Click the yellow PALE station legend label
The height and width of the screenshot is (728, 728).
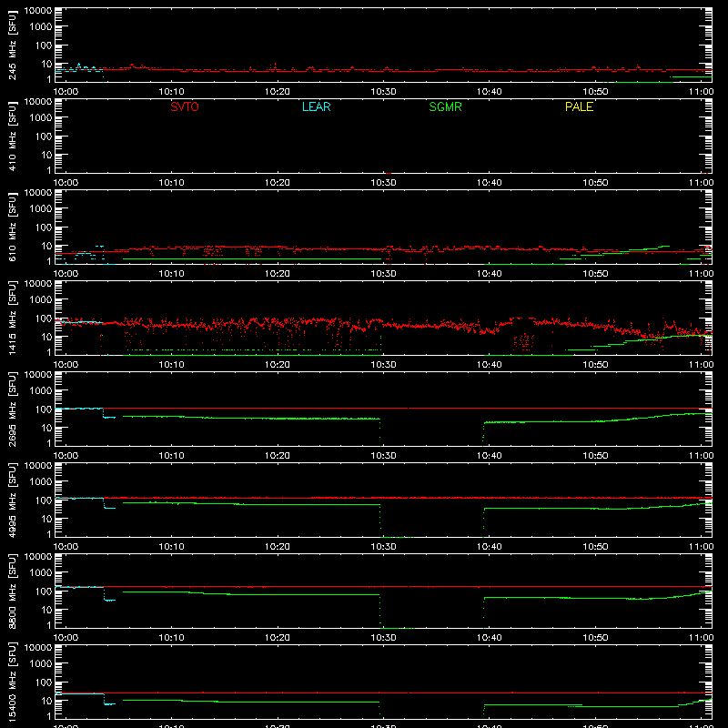point(579,106)
